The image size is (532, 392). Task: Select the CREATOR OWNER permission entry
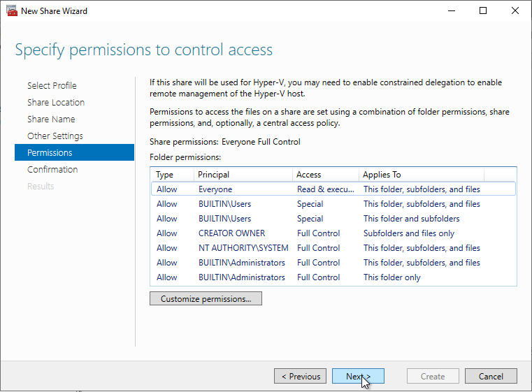point(231,233)
